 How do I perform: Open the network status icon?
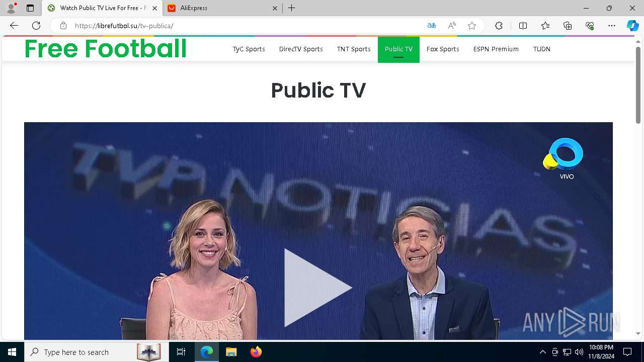[567, 352]
